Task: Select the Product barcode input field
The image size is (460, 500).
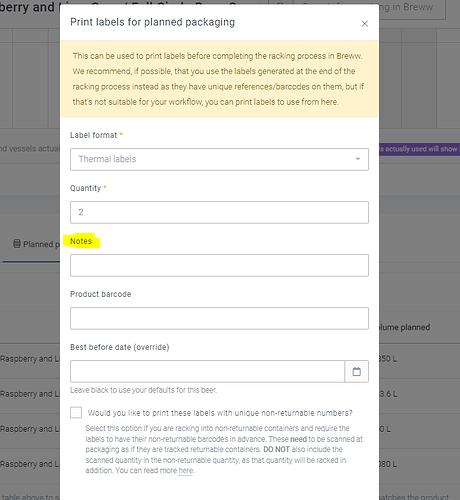Action: pyautogui.click(x=219, y=318)
